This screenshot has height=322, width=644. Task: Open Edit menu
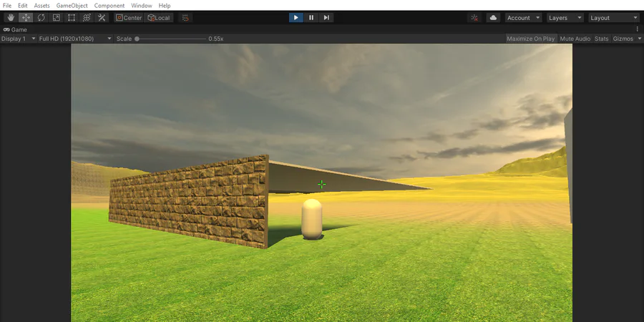[23, 5]
